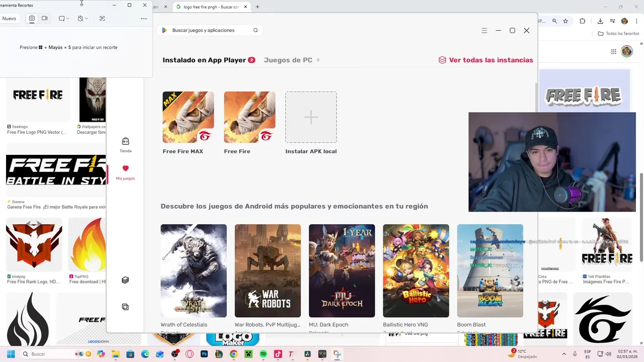This screenshot has height=362, width=644.
Task: Open Ver todas las instancias link
Action: pos(486,60)
